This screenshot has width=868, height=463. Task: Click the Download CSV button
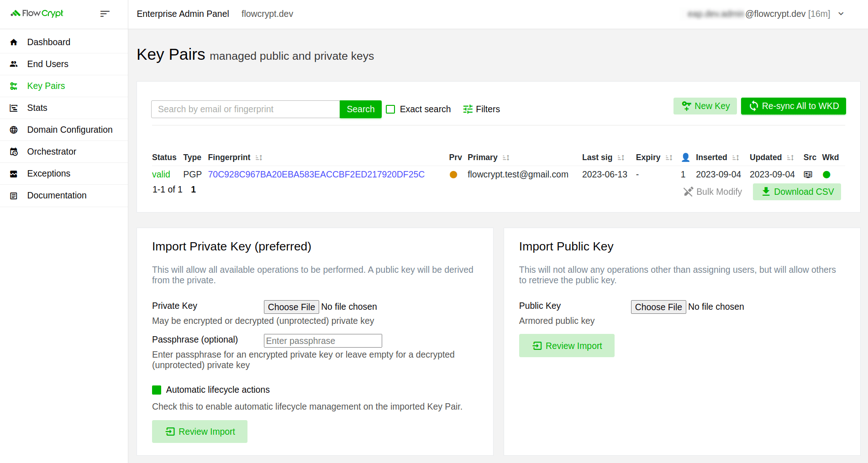click(797, 192)
